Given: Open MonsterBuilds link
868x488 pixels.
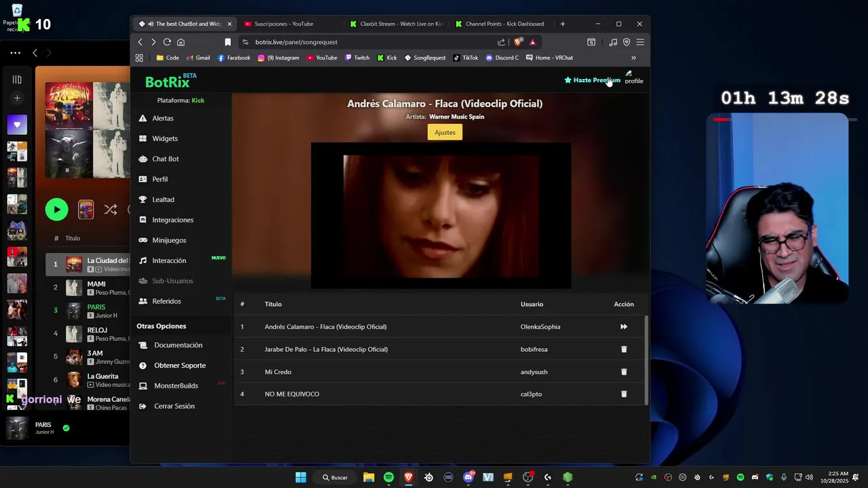Looking at the screenshot, I should 168,386.
